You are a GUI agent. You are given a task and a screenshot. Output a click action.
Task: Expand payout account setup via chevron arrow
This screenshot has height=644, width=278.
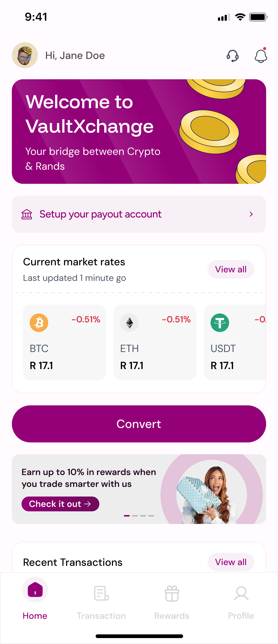(251, 214)
